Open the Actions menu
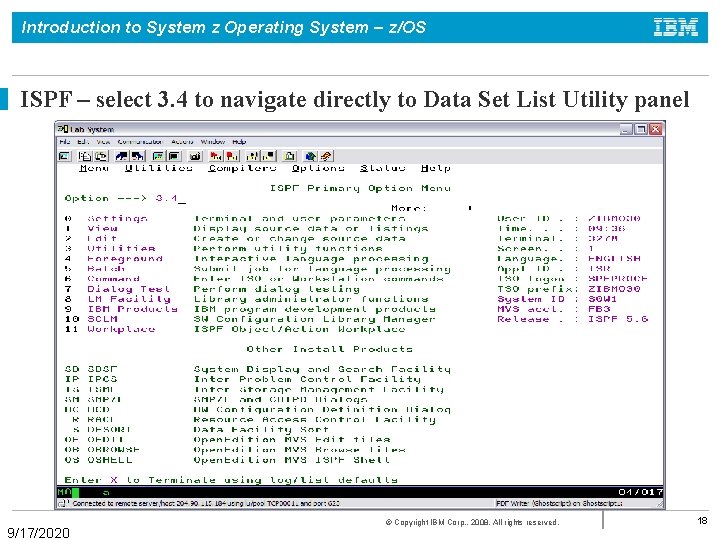Screen dimensions: 720x540 click(182, 142)
